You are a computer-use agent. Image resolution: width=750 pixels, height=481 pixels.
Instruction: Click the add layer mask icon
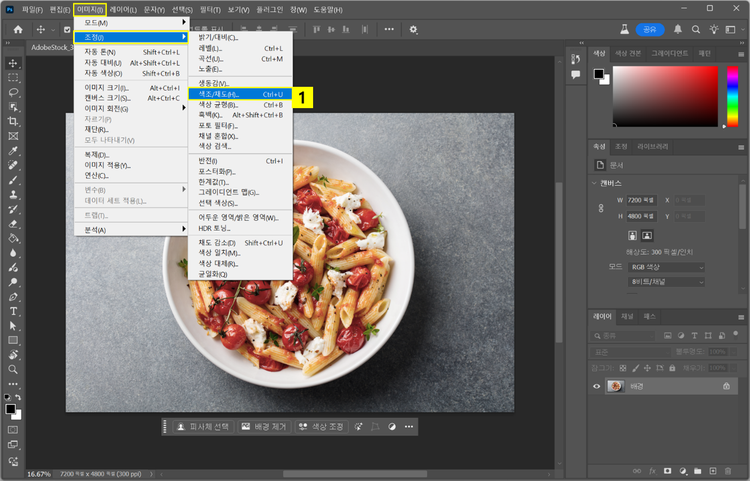(668, 471)
